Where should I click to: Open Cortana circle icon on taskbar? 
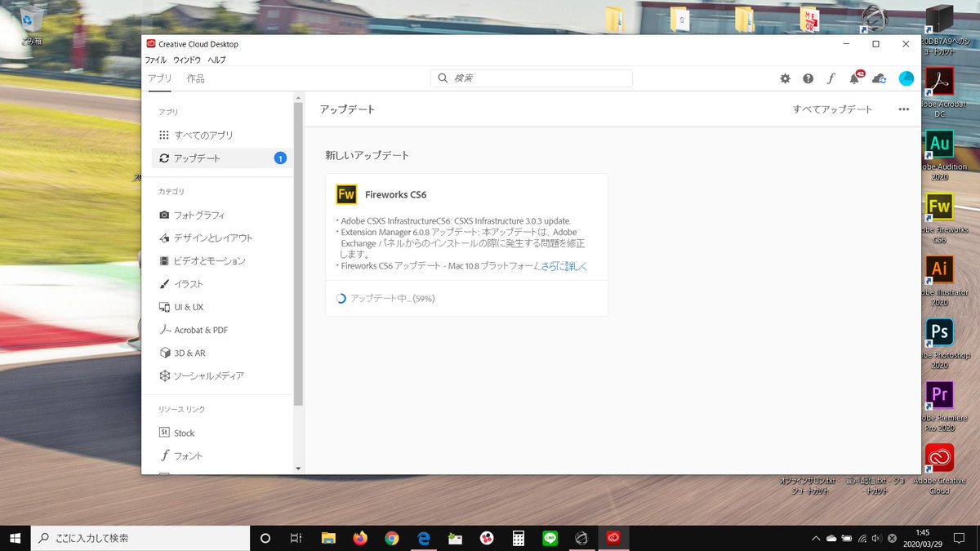pos(265,538)
